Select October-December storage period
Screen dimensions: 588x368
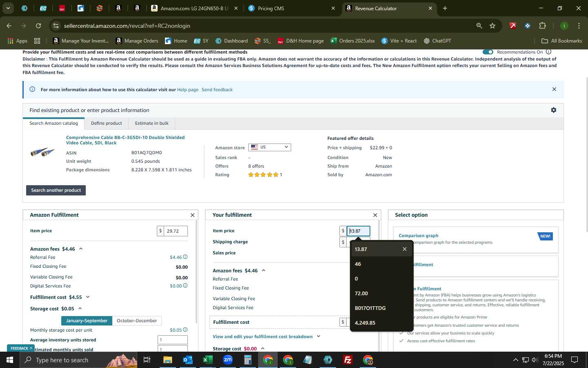click(137, 321)
